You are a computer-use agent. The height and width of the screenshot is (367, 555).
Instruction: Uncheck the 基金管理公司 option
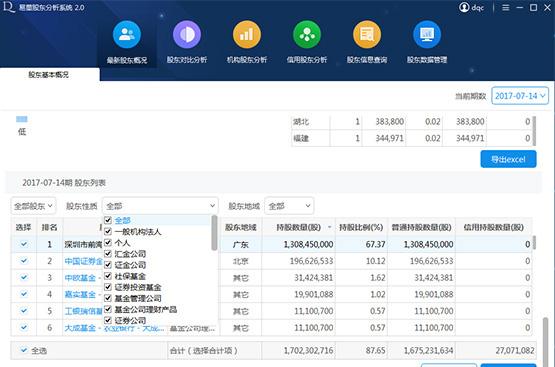[108, 298]
